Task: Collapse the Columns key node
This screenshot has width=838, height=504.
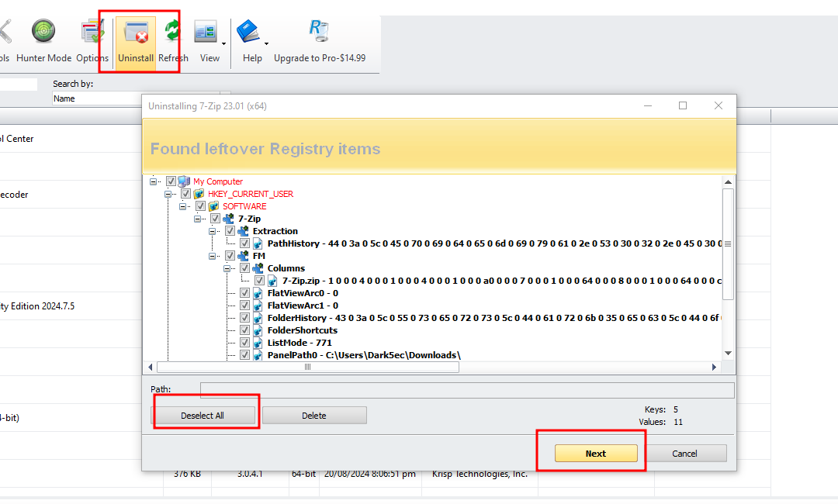Action: pos(227,268)
